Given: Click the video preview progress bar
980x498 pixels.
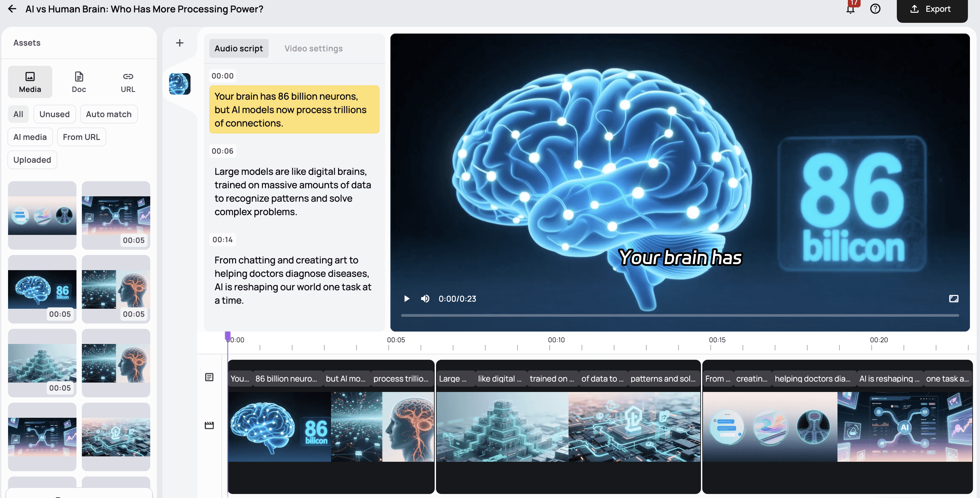Looking at the screenshot, I should pyautogui.click(x=679, y=315).
